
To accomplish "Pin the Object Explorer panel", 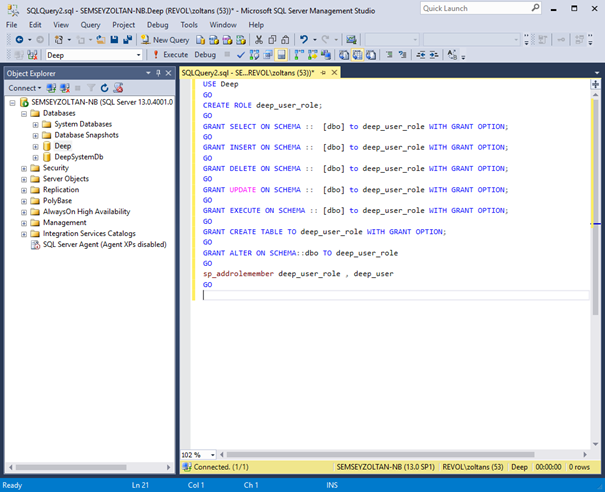I will [158, 73].
